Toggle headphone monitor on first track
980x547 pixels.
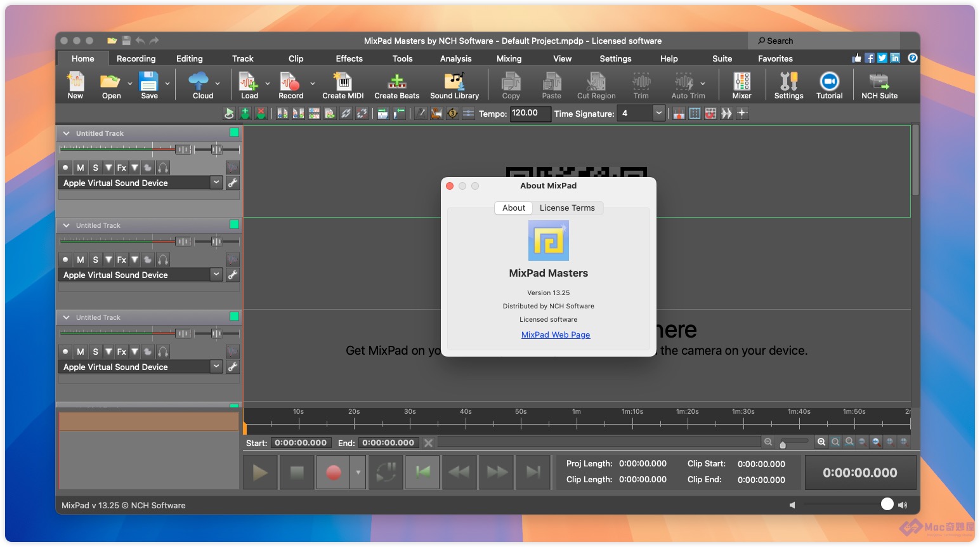coord(163,168)
